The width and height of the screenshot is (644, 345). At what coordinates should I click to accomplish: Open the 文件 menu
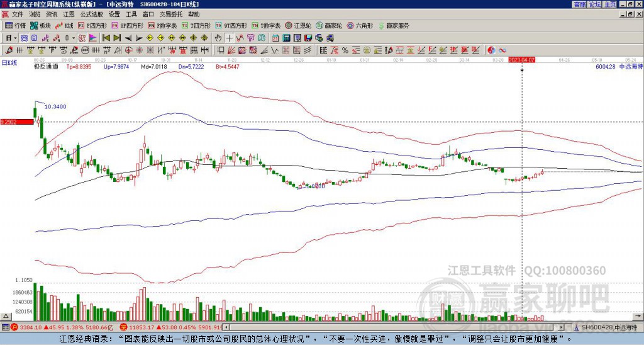[x=18, y=14]
